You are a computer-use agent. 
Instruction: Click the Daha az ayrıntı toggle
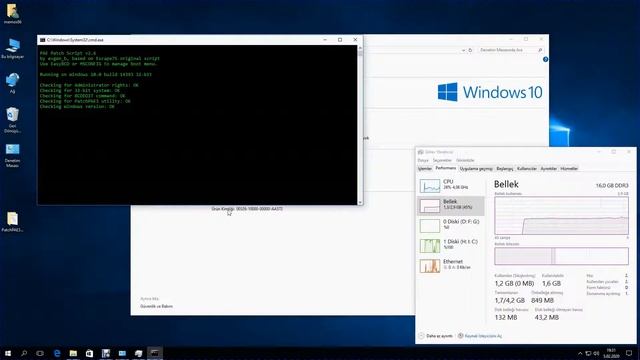tap(436, 336)
